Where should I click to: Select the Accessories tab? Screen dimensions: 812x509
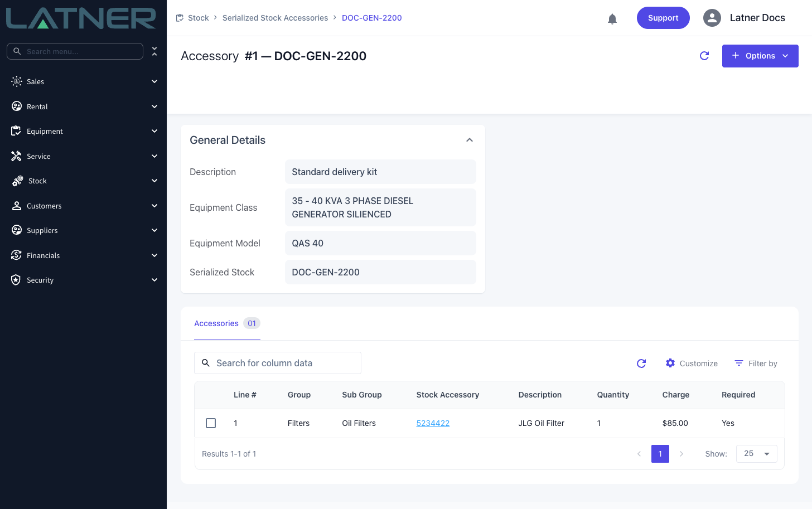click(x=227, y=323)
